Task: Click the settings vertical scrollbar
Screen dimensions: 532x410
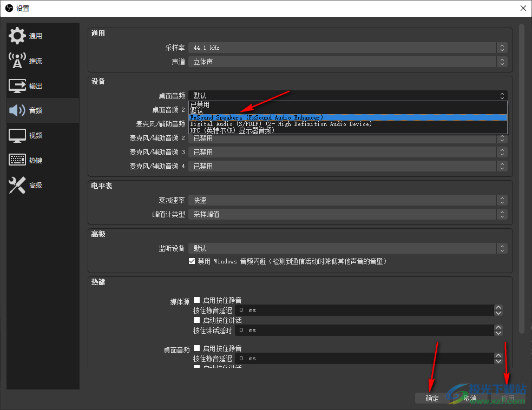Action: [522, 178]
